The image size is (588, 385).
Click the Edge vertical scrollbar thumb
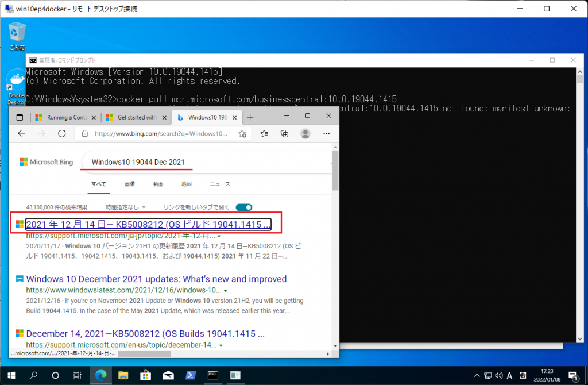click(335, 171)
